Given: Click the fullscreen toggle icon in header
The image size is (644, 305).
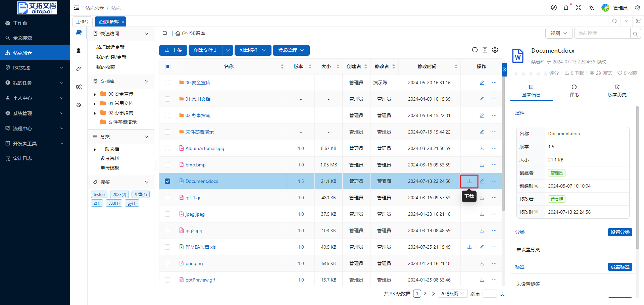Looking at the screenshot, I should 578,8.
